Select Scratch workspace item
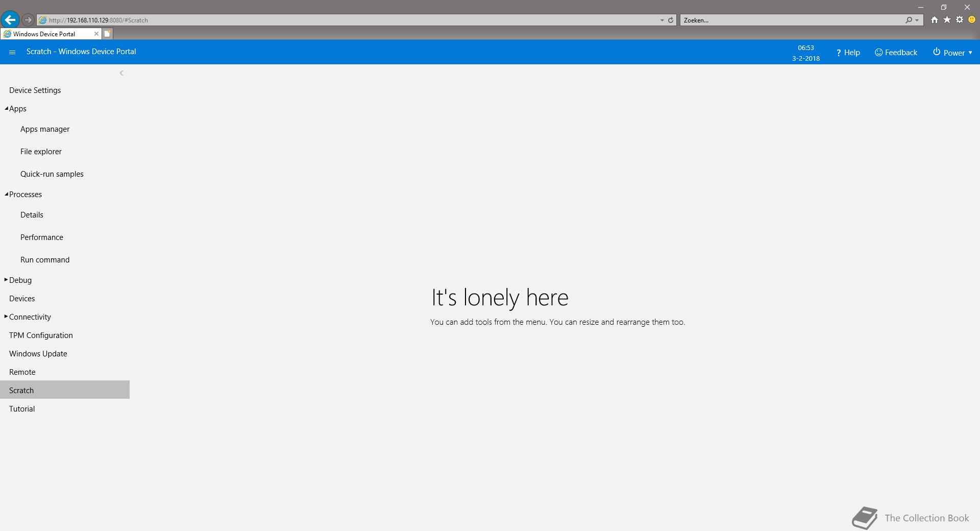The height and width of the screenshot is (531, 980). pos(65,390)
